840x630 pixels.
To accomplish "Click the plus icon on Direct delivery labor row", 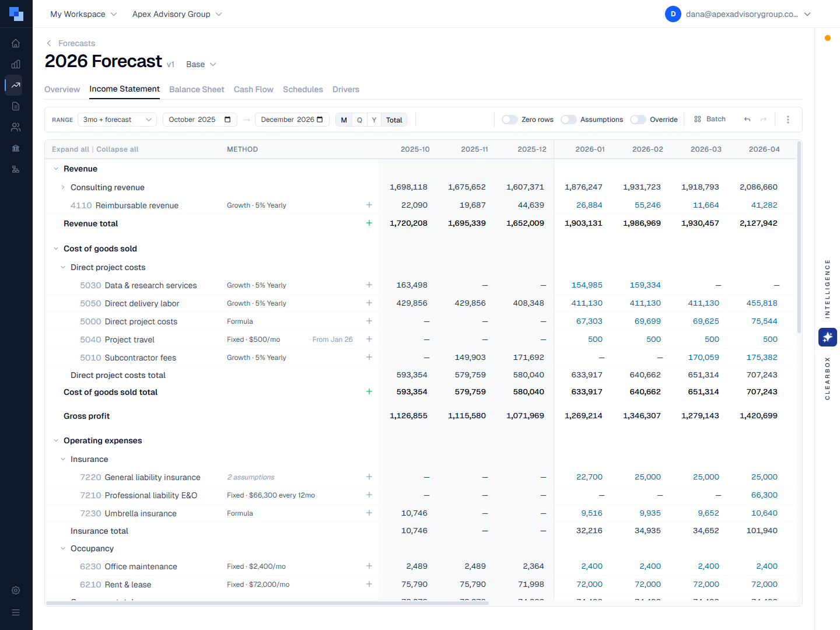I will pos(369,303).
